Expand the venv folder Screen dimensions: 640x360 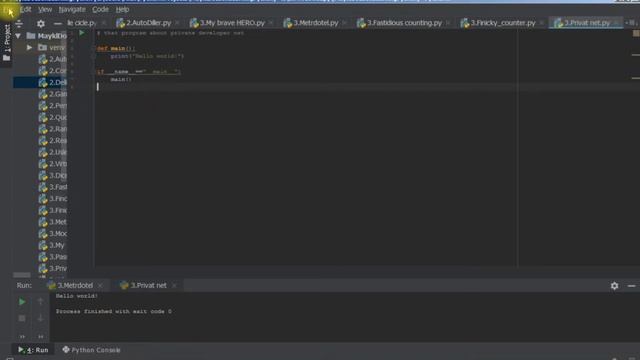29,48
